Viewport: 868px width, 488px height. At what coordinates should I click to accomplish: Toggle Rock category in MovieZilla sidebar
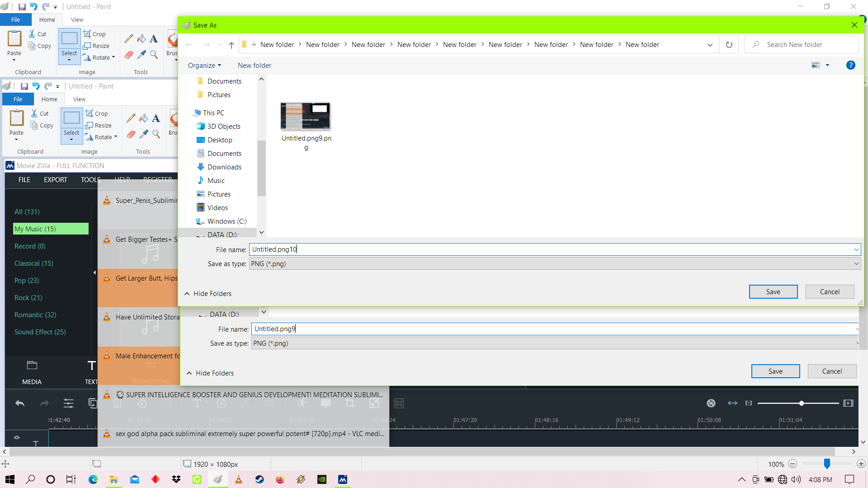click(28, 297)
